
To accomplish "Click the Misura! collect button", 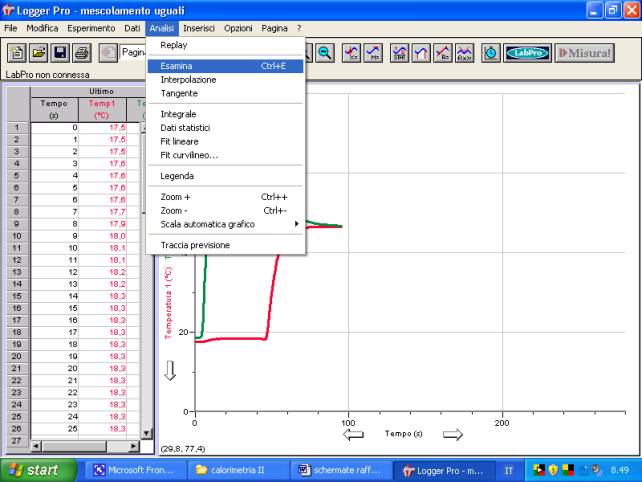I will pos(584,53).
